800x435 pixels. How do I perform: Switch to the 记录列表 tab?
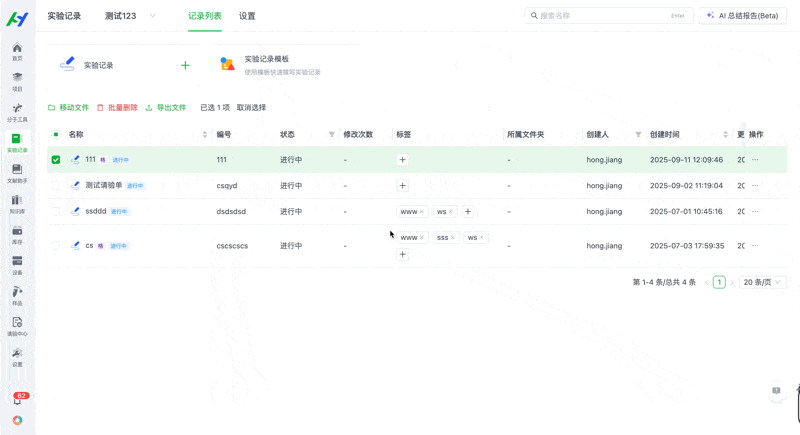pyautogui.click(x=205, y=16)
